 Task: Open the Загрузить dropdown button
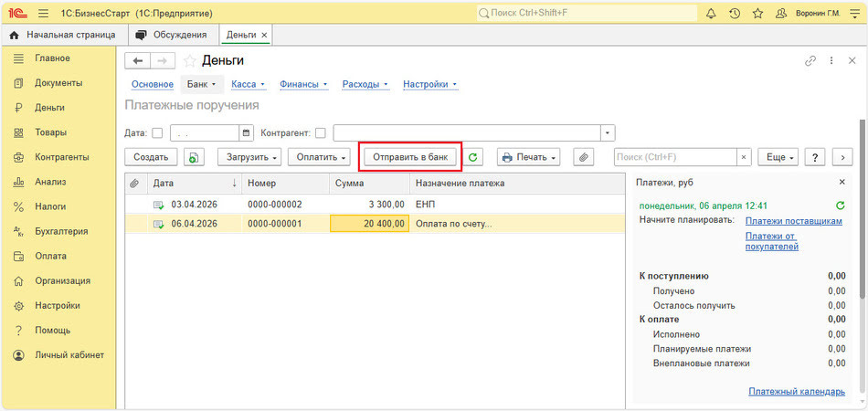click(249, 157)
